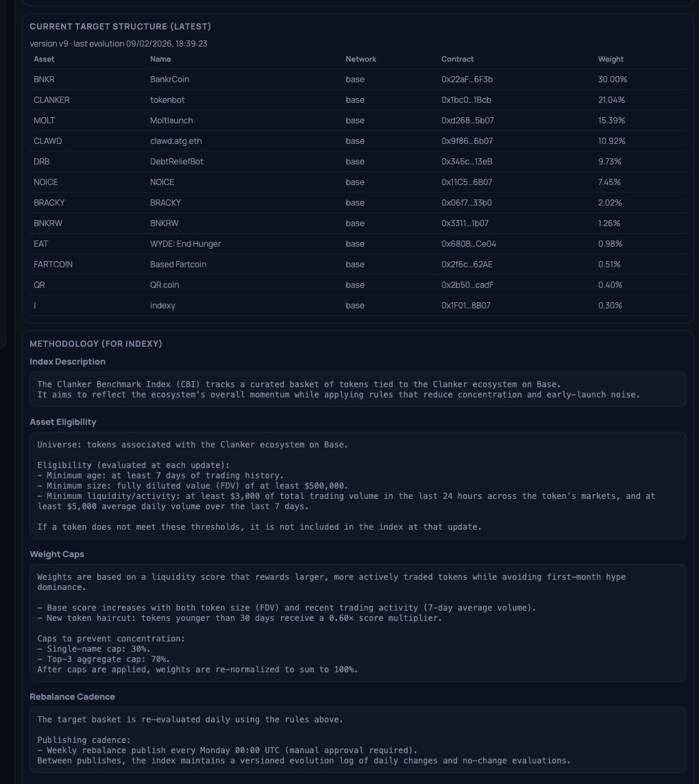The width and height of the screenshot is (699, 784).
Task: Select the CLAWD asset cell
Action: (47, 141)
